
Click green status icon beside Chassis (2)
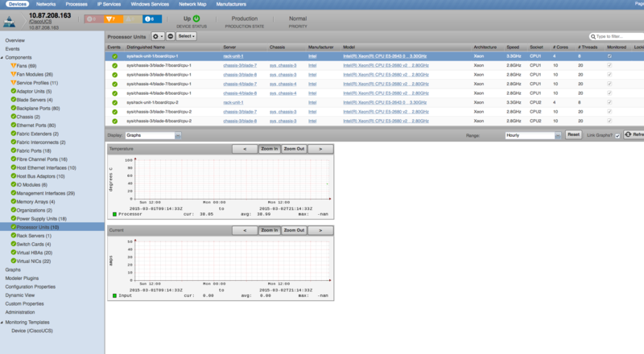[x=14, y=117]
